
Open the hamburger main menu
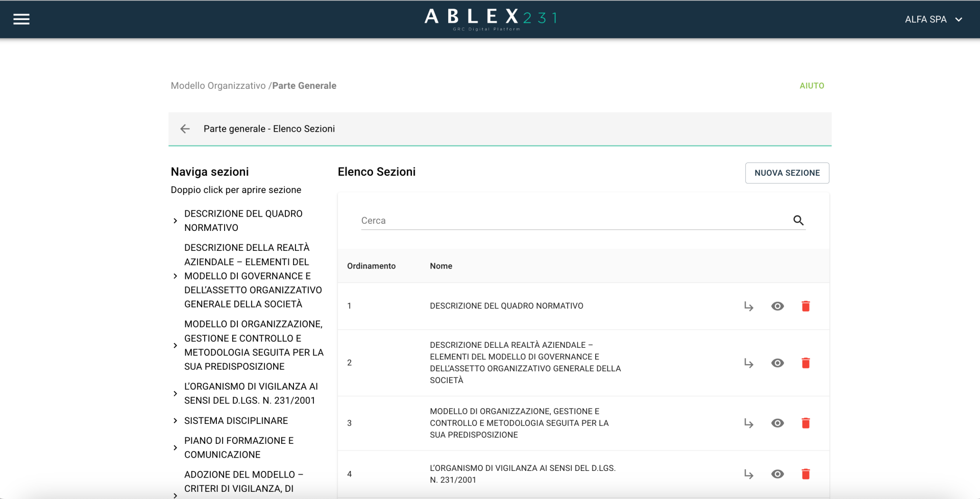click(21, 19)
